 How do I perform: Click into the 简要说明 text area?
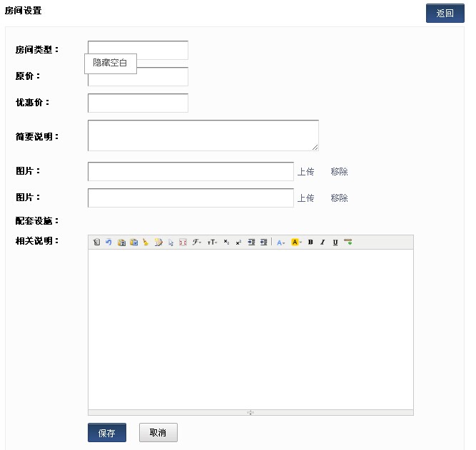coord(203,135)
